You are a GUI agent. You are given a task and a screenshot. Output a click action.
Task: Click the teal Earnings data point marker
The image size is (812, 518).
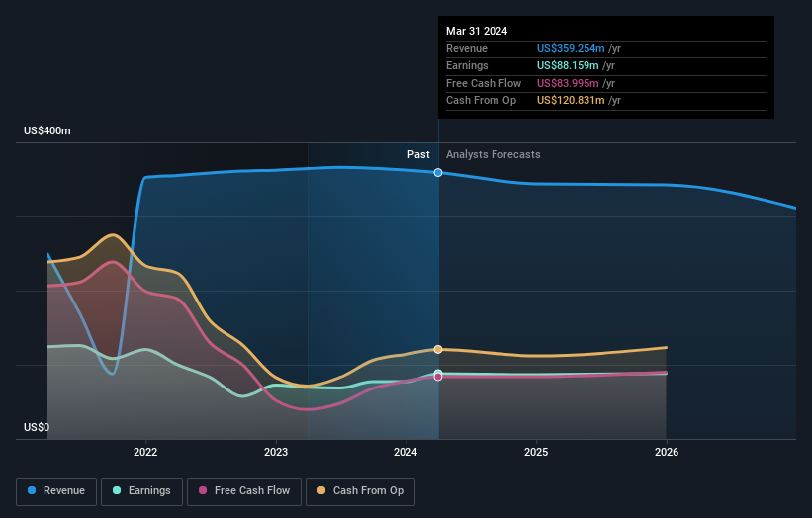[438, 373]
